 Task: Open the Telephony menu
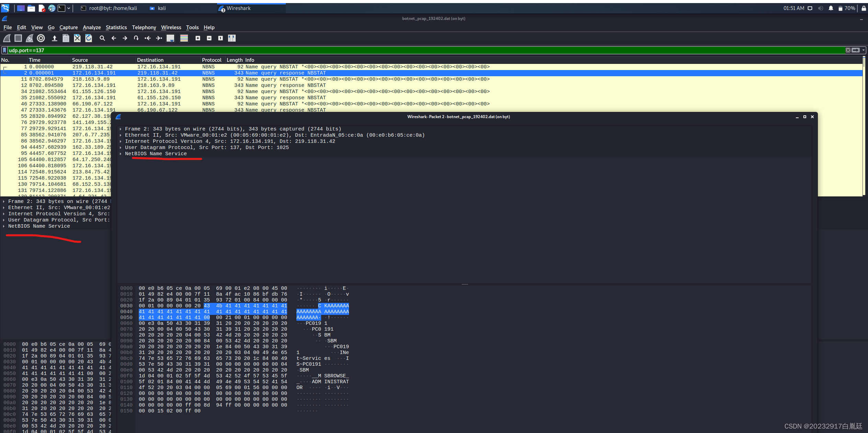coord(144,27)
